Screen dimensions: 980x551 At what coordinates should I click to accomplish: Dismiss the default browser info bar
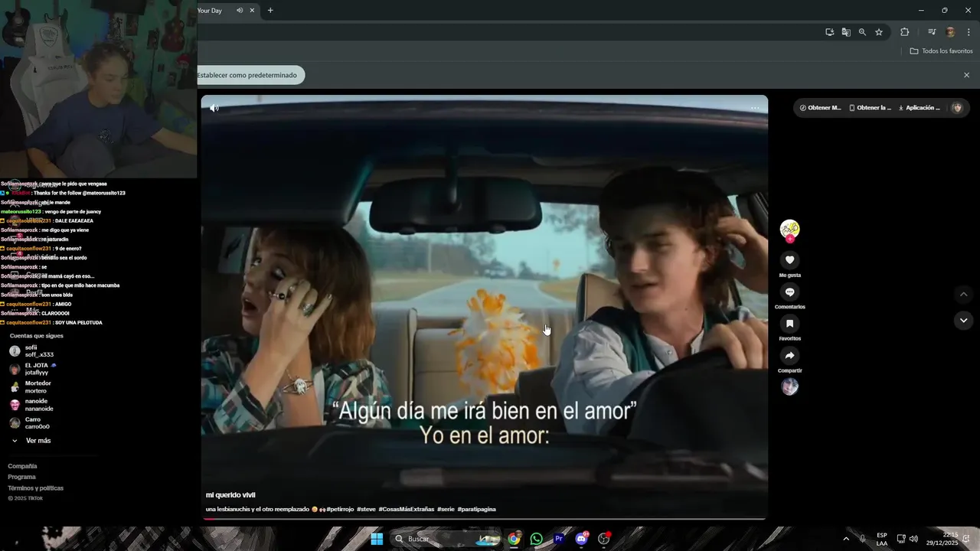(966, 75)
